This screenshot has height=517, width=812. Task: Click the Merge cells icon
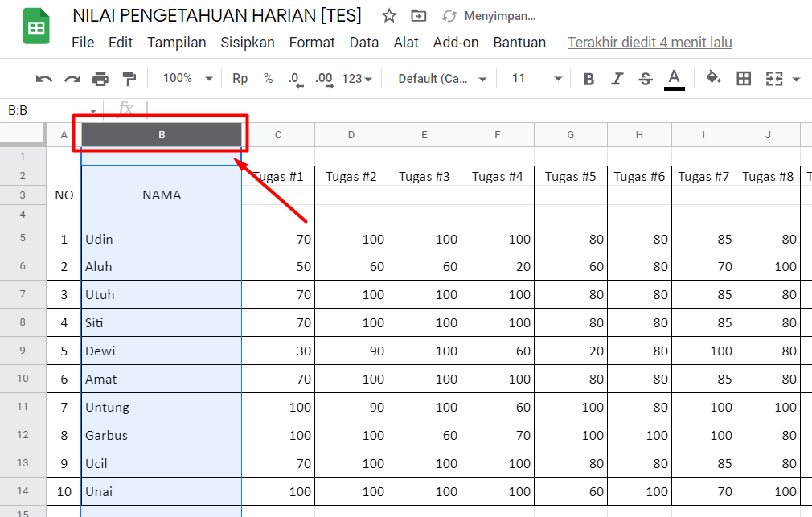(x=774, y=79)
